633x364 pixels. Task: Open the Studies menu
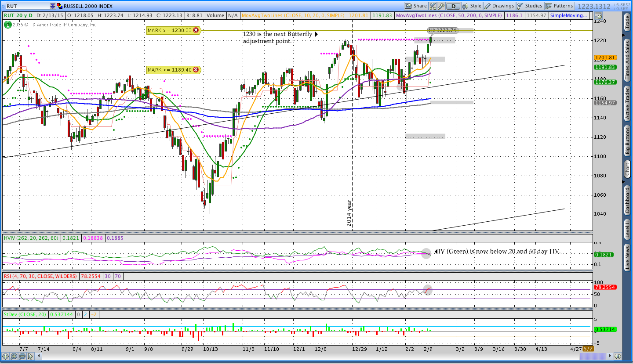530,6
